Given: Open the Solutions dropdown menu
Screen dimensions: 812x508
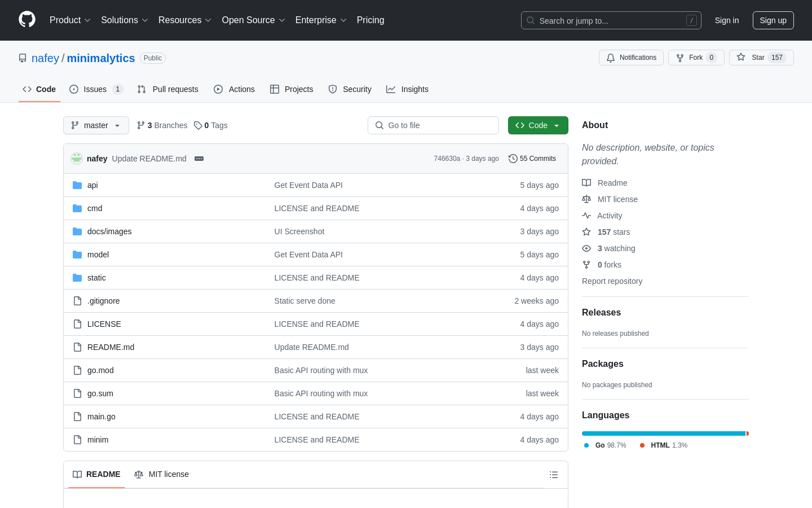Looking at the screenshot, I should [125, 20].
